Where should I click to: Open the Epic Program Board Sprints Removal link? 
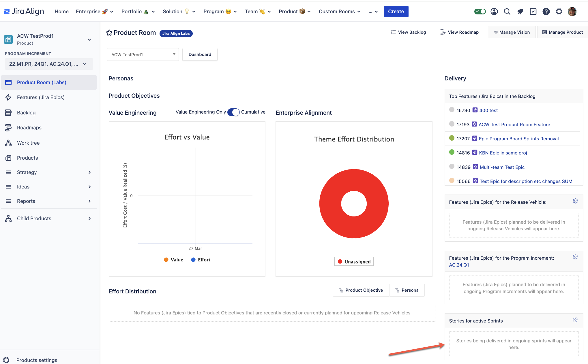point(518,139)
